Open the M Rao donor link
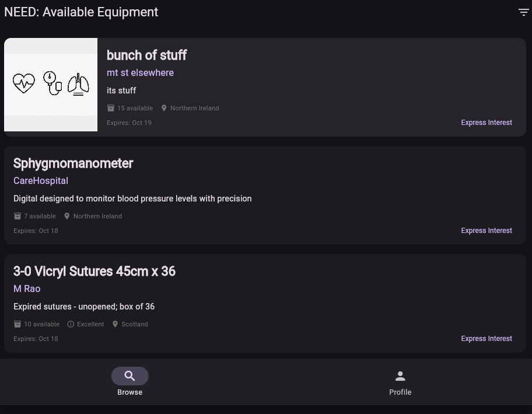Viewport: 532px width, 414px height. (27, 289)
